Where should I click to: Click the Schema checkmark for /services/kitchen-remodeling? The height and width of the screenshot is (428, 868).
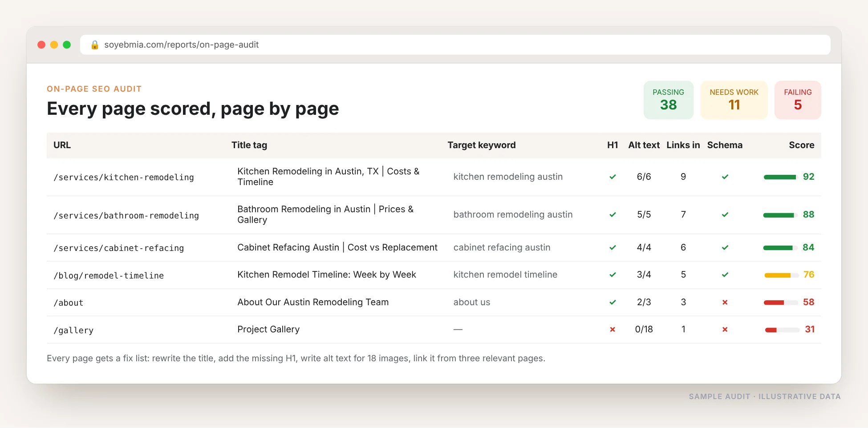[x=725, y=177]
